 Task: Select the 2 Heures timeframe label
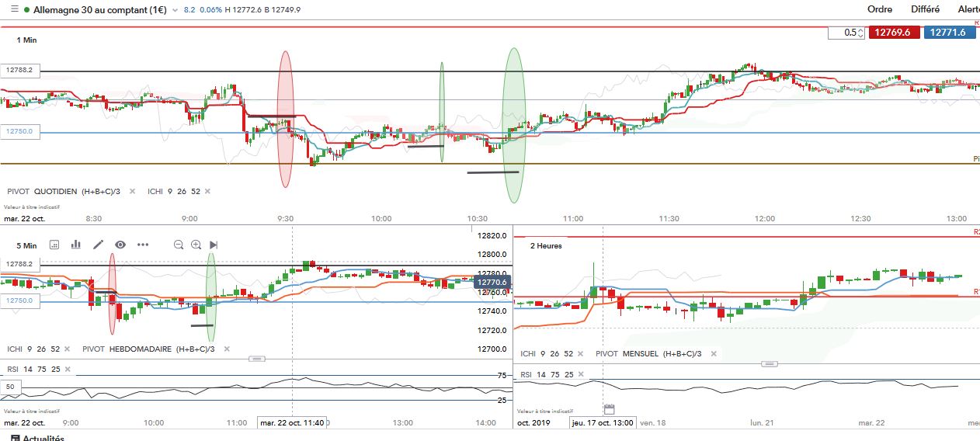(546, 245)
